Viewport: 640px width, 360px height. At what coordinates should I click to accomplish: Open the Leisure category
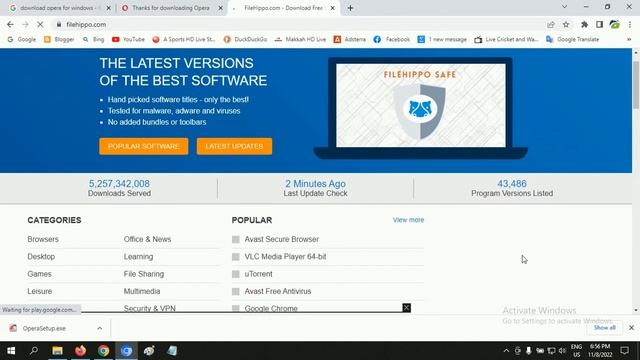click(40, 291)
